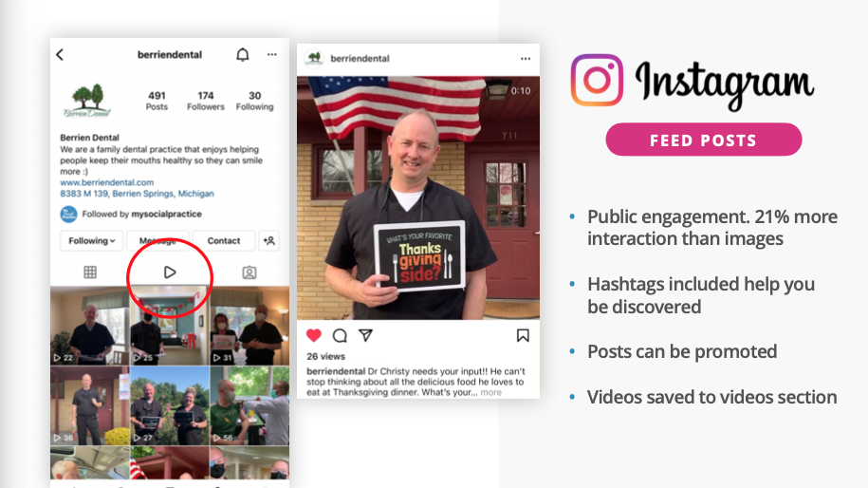Switch to the tagged photos tab
This screenshot has width=868, height=488.
pos(249,272)
